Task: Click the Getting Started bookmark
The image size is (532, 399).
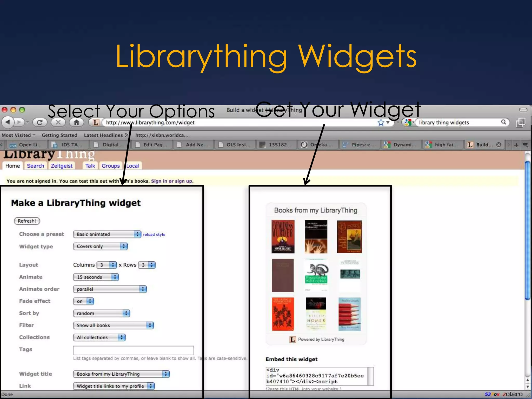Action: click(x=59, y=135)
